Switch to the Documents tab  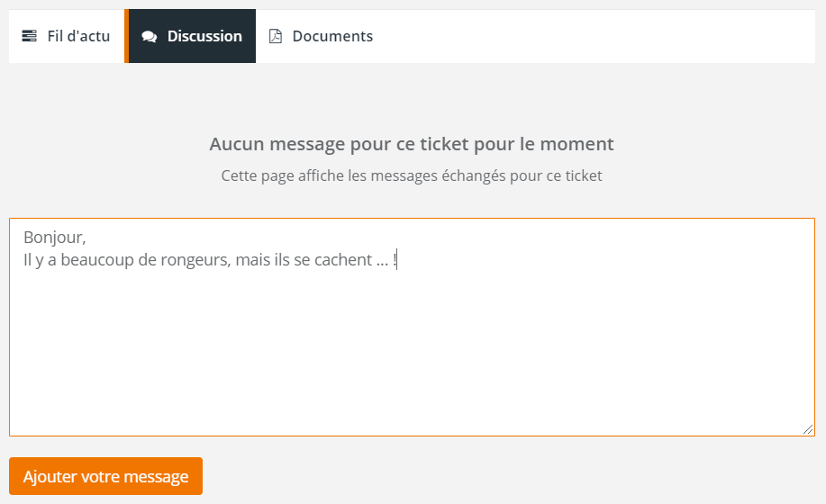coord(321,36)
